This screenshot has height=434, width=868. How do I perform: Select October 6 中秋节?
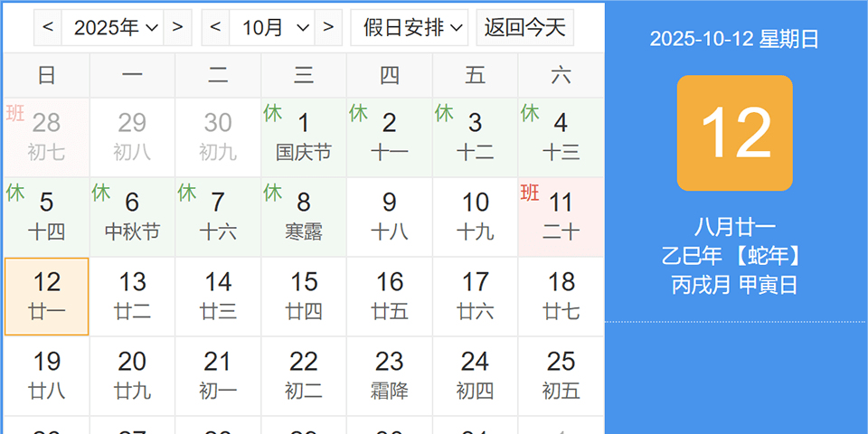pyautogui.click(x=132, y=217)
